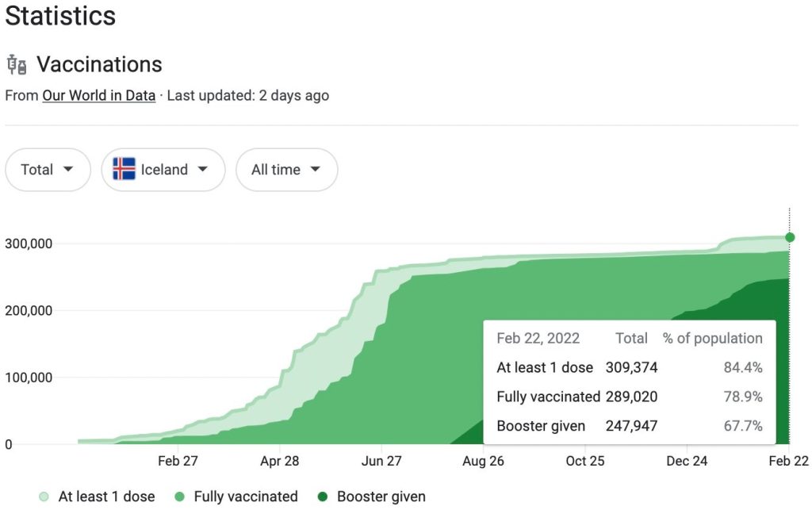The width and height of the screenshot is (812, 510).
Task: Click the Iceland flag icon
Action: click(124, 169)
